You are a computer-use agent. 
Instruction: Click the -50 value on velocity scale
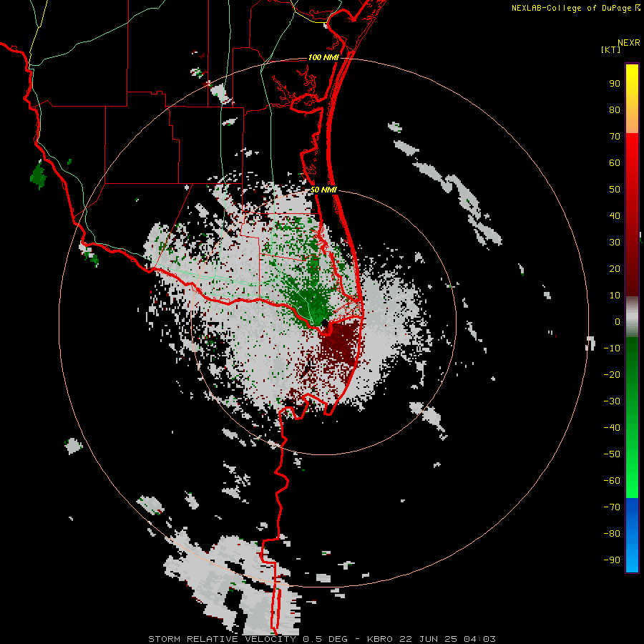pyautogui.click(x=612, y=454)
